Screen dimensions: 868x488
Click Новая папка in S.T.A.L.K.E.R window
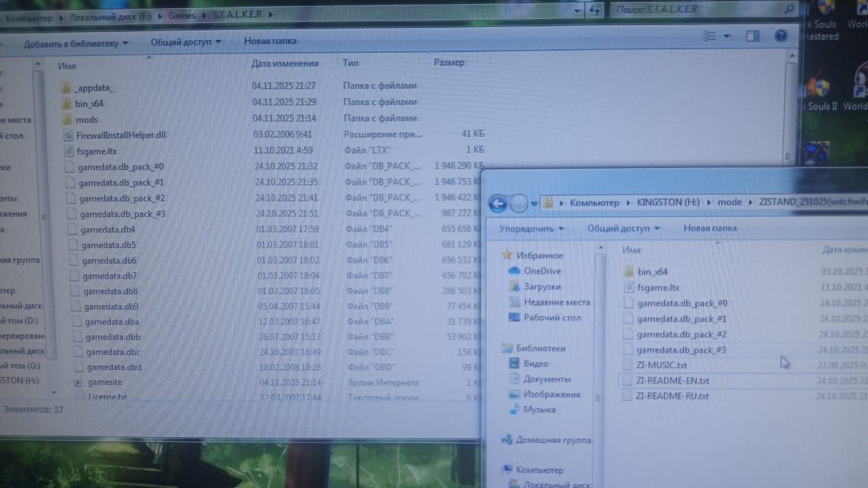(x=270, y=41)
